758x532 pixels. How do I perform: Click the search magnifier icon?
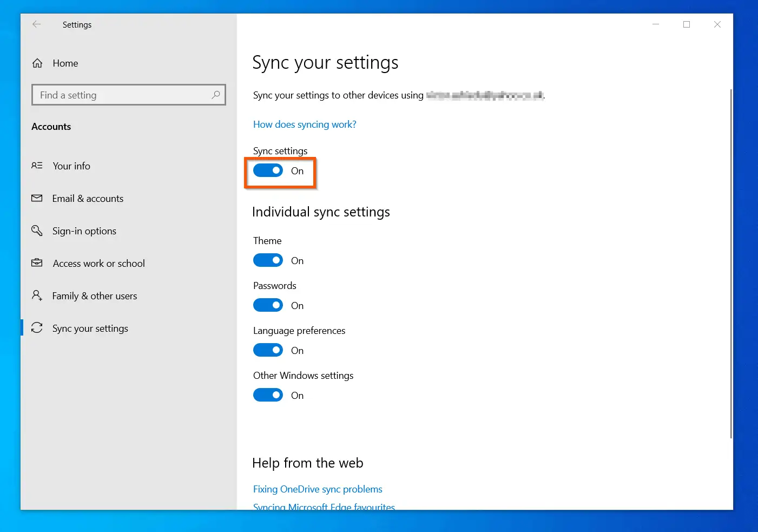(216, 95)
